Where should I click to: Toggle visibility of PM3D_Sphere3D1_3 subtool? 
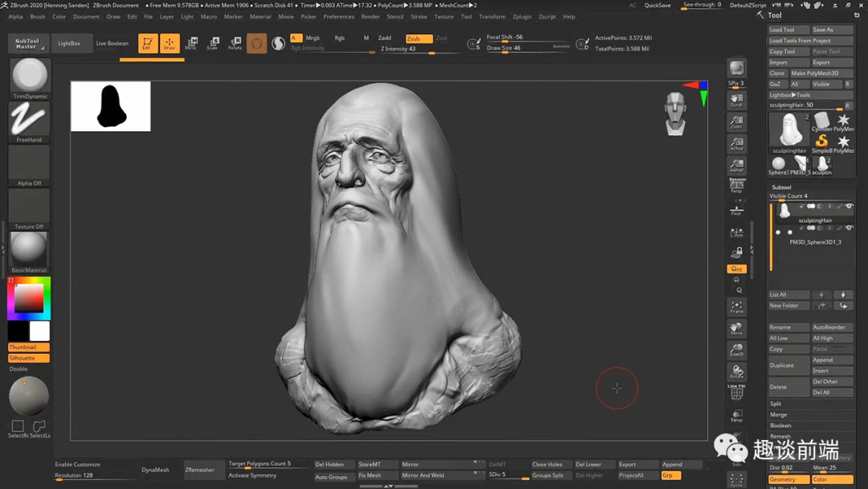point(849,228)
